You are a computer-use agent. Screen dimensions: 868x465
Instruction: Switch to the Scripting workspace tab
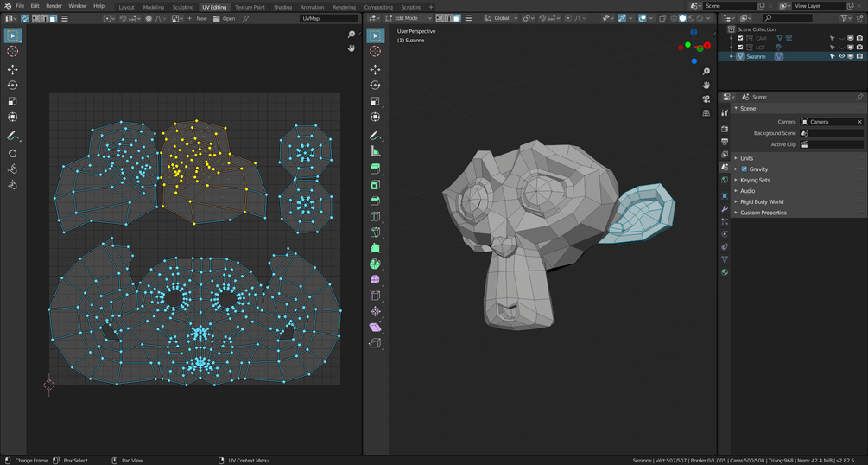411,7
